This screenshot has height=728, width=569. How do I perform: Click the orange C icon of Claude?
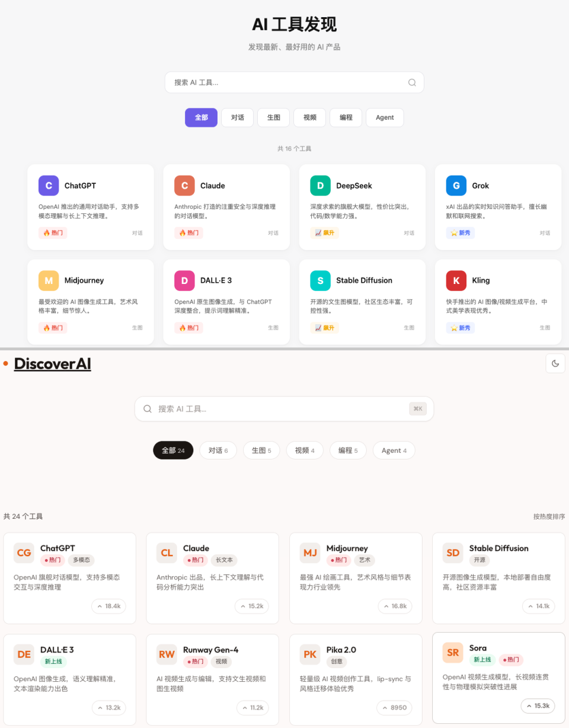point(184,186)
